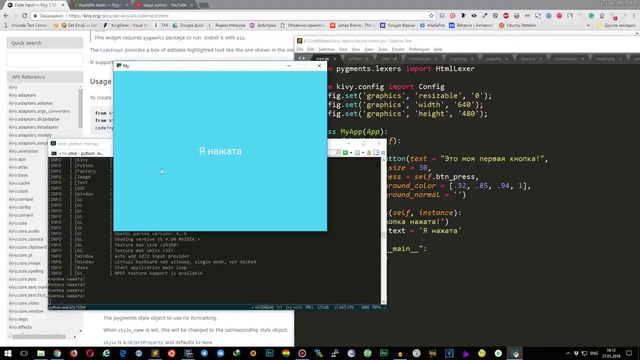The height and width of the screenshot is (360, 640).
Task: Open Sublime Text 'Project' menu
Action: pos(398,49)
